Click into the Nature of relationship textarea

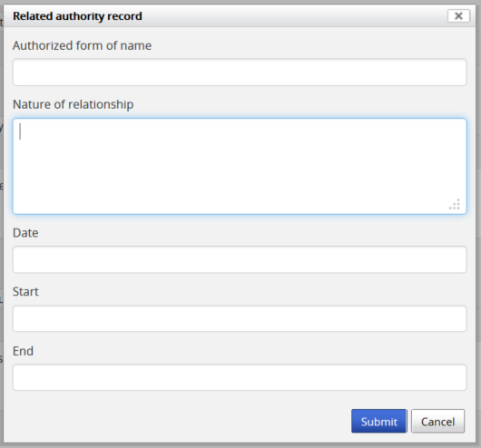(240, 166)
